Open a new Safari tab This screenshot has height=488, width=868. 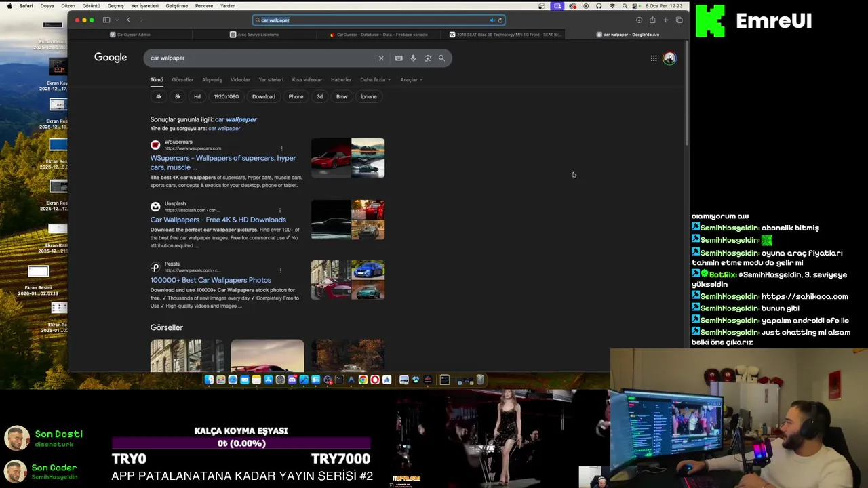click(665, 20)
